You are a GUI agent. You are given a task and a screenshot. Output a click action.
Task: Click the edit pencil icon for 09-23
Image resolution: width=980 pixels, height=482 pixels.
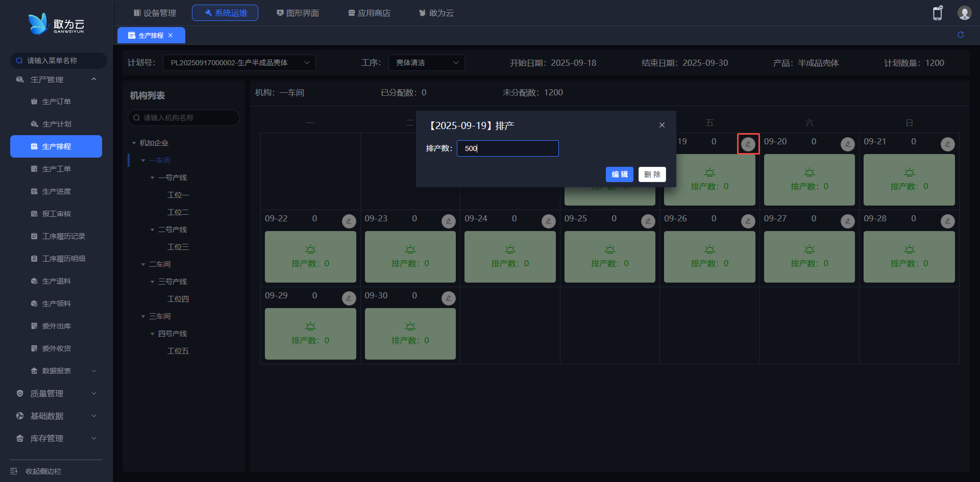(448, 221)
